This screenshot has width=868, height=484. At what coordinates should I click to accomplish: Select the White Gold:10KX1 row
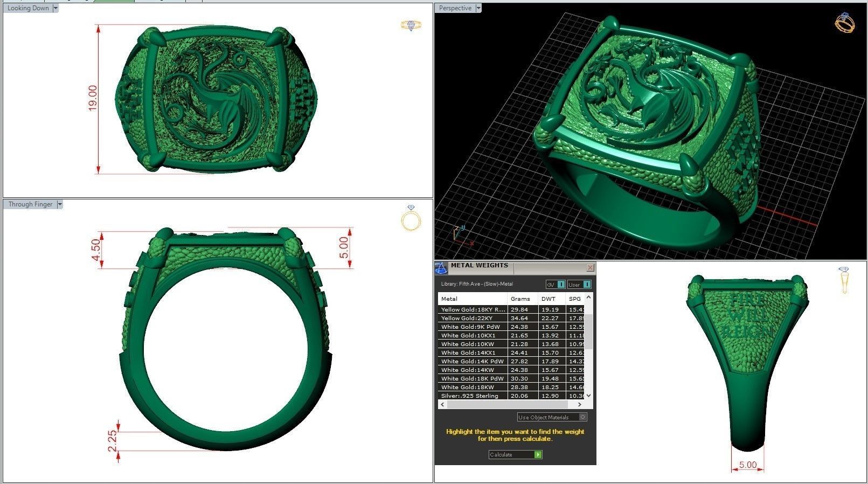tap(511, 335)
